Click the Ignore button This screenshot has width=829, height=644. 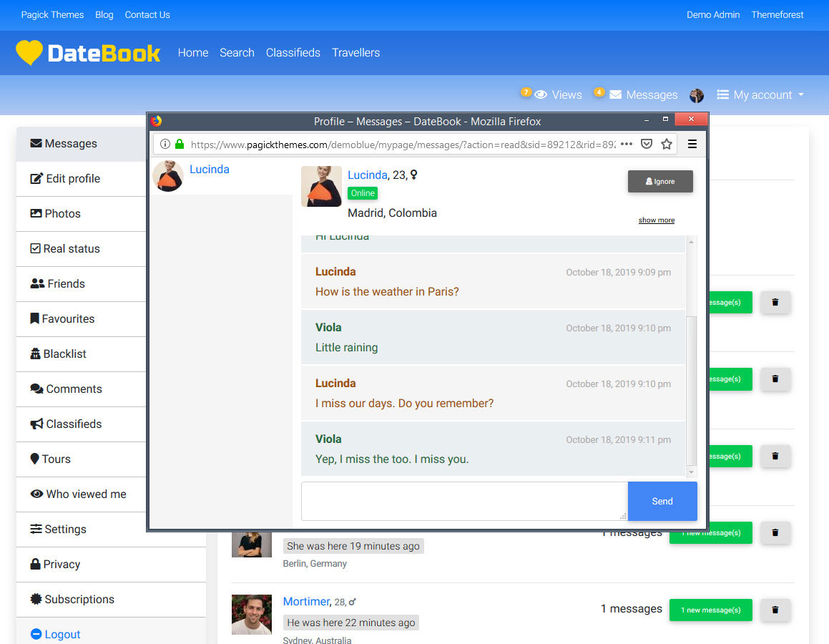[x=660, y=181]
